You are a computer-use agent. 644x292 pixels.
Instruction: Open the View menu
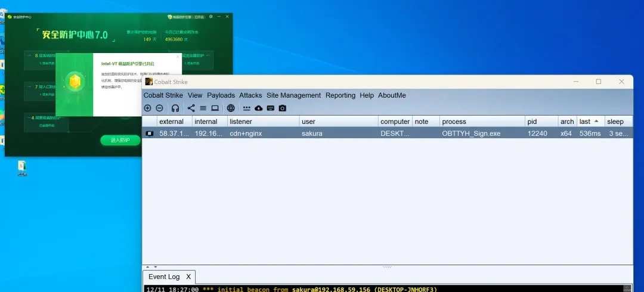tap(195, 95)
